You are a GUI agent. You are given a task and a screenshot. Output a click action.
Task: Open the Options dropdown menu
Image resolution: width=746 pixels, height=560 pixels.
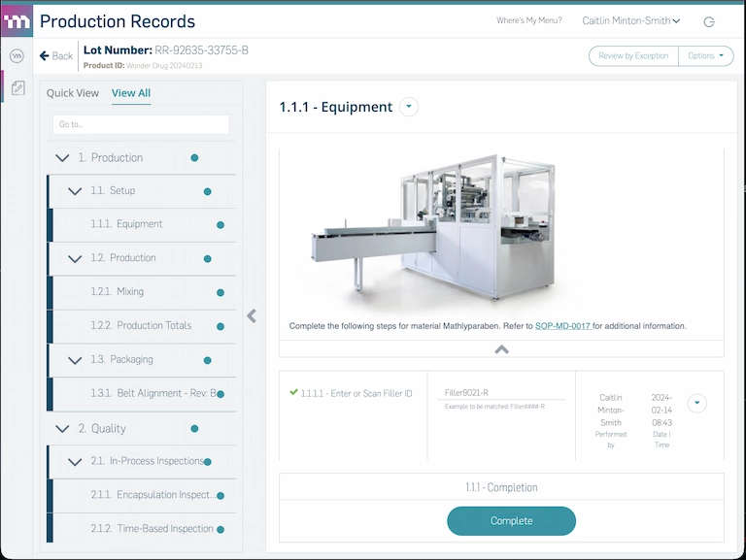pos(706,56)
